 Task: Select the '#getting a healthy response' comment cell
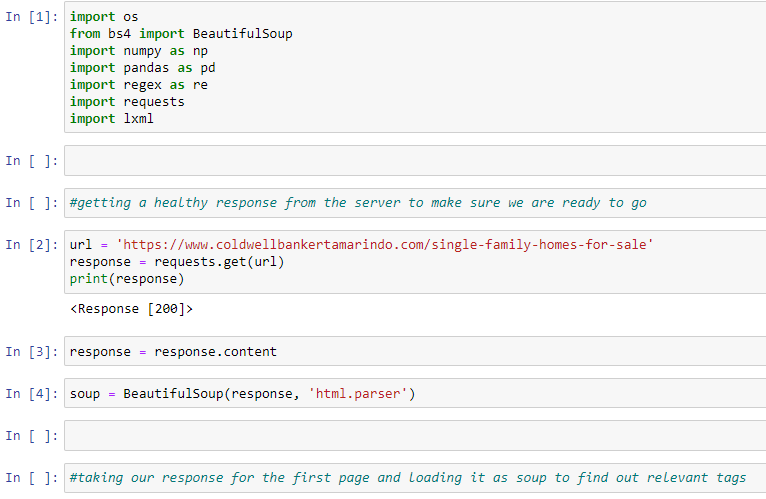pyautogui.click(x=415, y=203)
